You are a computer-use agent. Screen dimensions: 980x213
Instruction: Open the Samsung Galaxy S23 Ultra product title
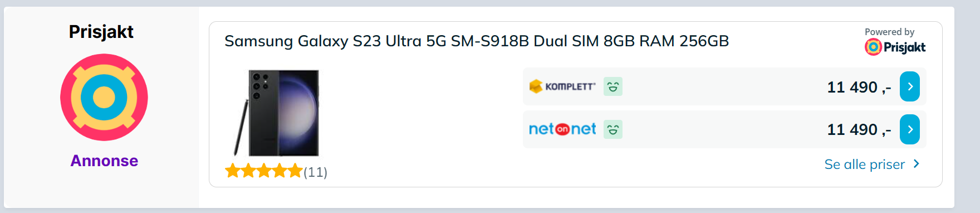coord(477,41)
